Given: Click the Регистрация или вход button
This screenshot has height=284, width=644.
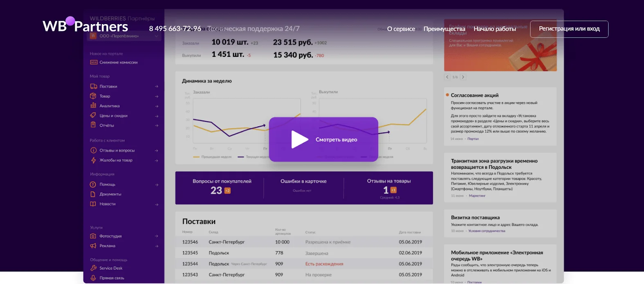Looking at the screenshot, I should [569, 29].
